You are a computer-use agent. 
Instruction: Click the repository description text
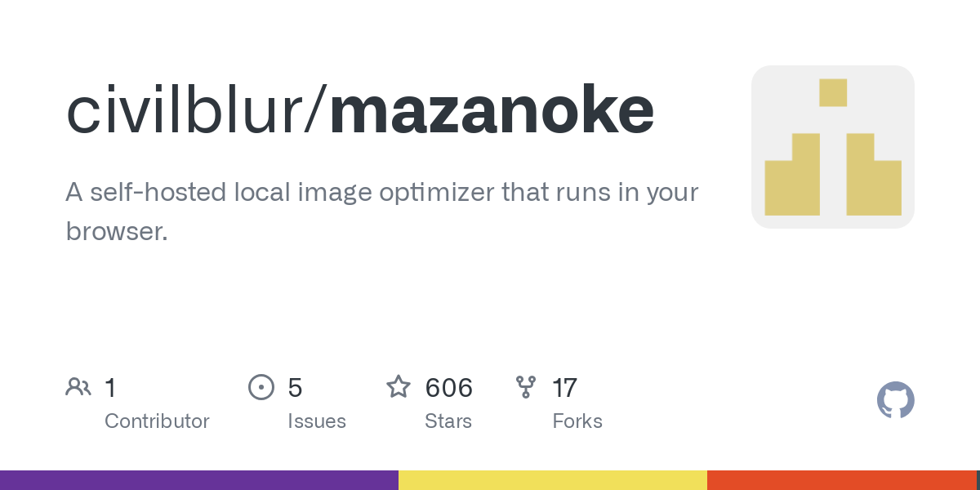click(381, 212)
